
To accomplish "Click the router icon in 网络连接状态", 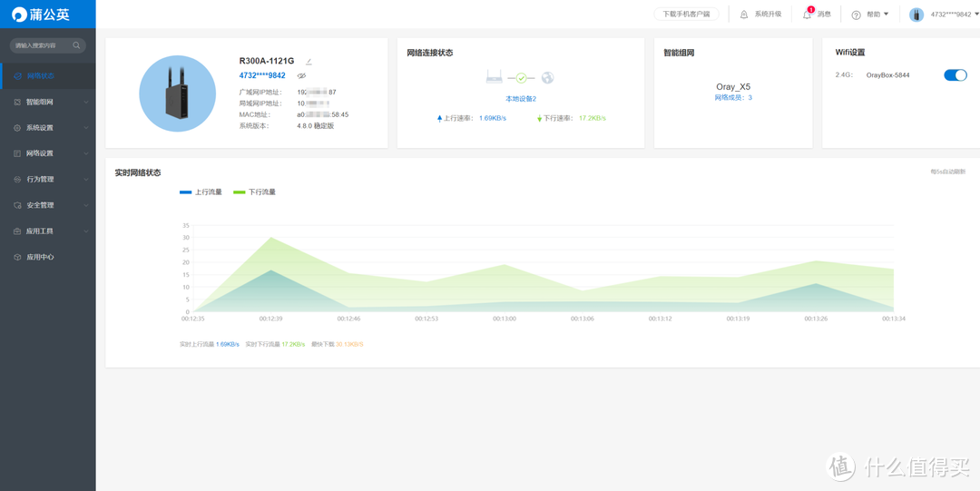I will tap(495, 78).
